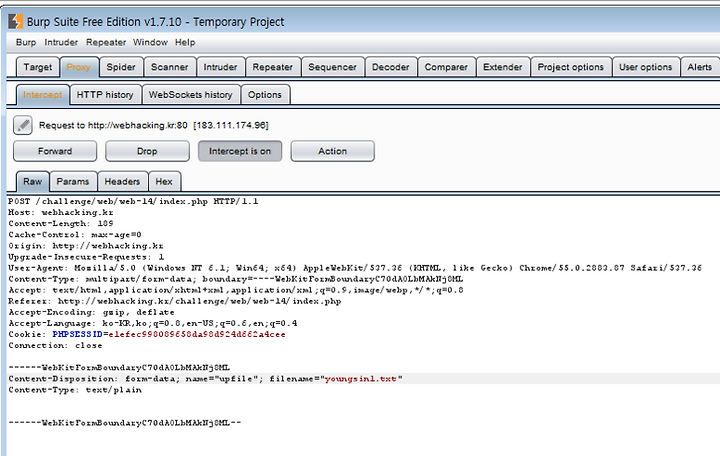The image size is (720, 456).
Task: Switch to the Headers view tab
Action: click(122, 181)
